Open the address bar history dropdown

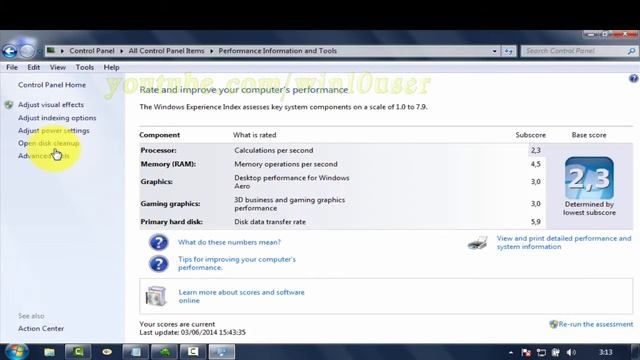tap(494, 51)
